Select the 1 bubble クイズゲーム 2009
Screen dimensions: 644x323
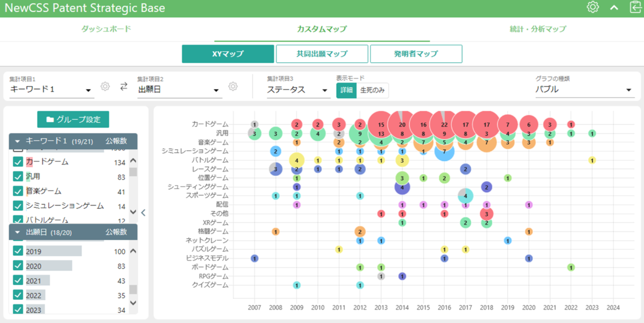pos(297,285)
